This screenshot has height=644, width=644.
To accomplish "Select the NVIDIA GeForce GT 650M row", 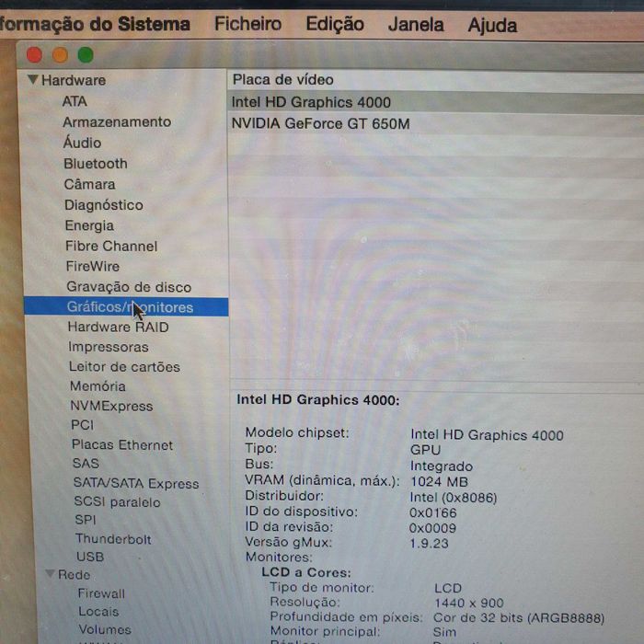I will [x=435, y=123].
